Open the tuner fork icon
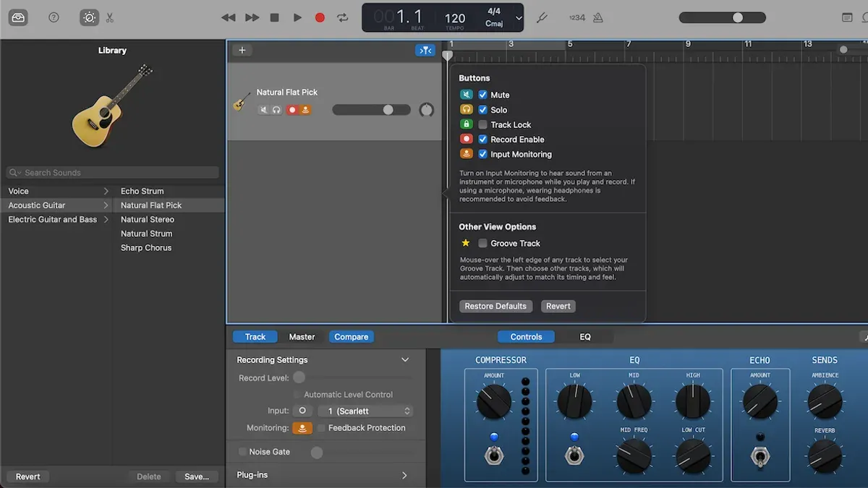868x488 pixels. click(x=542, y=17)
